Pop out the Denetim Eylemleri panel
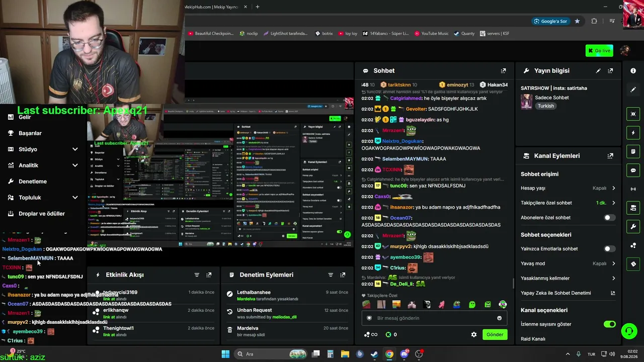This screenshot has width=644, height=362. [x=343, y=275]
